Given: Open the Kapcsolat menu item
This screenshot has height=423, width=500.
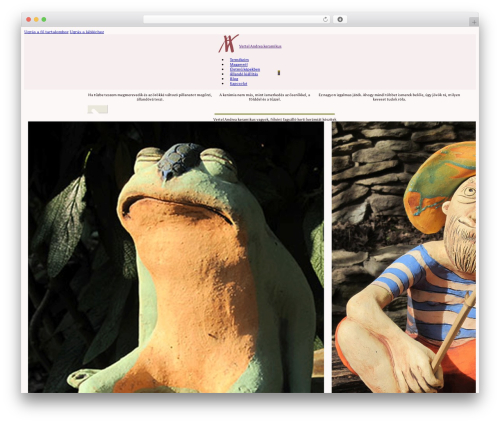Looking at the screenshot, I should tap(238, 84).
